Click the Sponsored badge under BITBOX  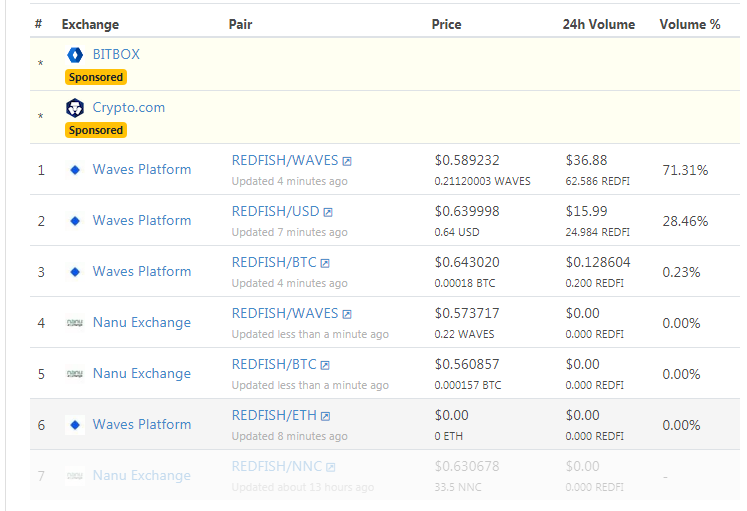tap(96, 77)
